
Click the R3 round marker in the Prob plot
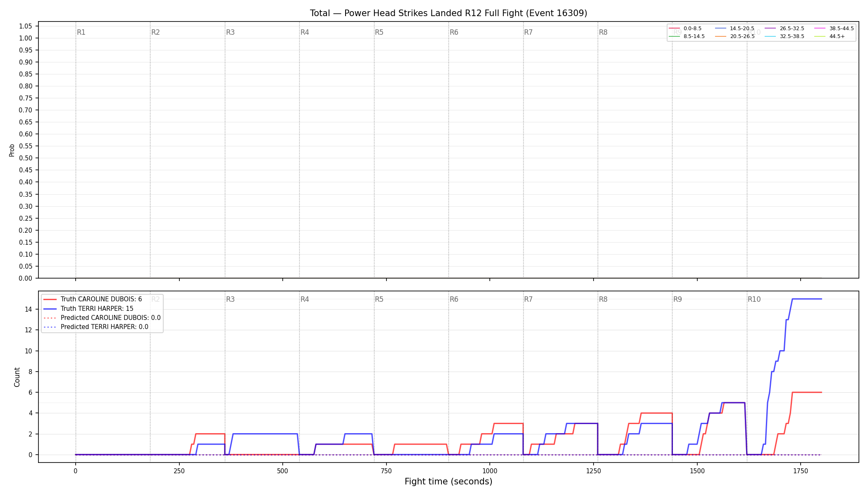point(230,32)
